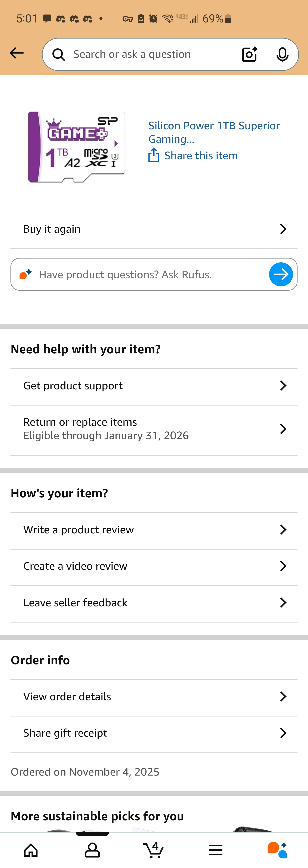Open View order details
This screenshot has height=868, width=308.
[x=154, y=697]
